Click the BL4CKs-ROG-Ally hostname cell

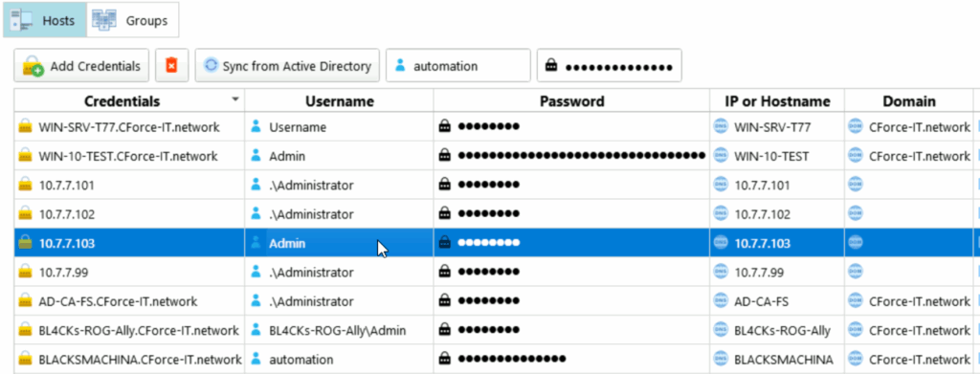[777, 330]
